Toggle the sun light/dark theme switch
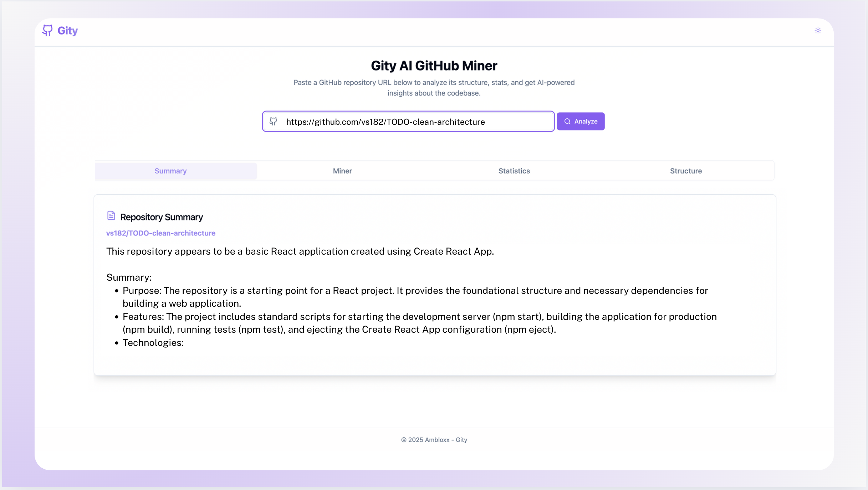 pyautogui.click(x=818, y=30)
